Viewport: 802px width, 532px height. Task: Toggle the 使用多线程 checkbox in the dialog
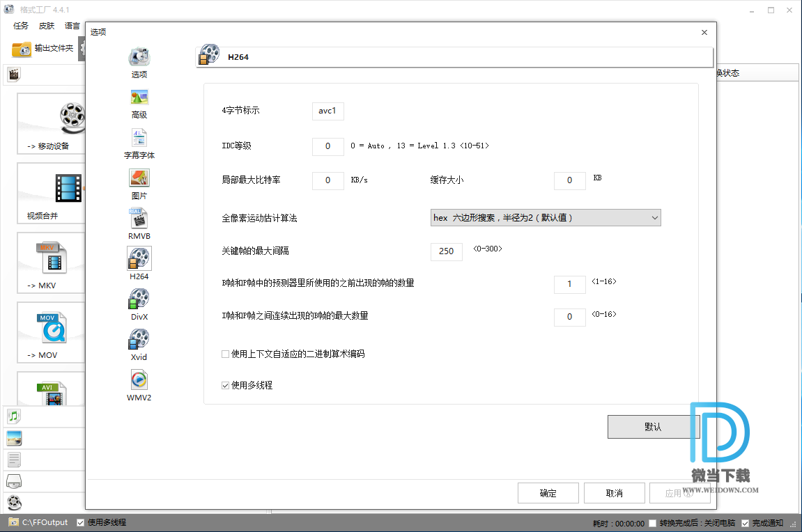pos(226,385)
